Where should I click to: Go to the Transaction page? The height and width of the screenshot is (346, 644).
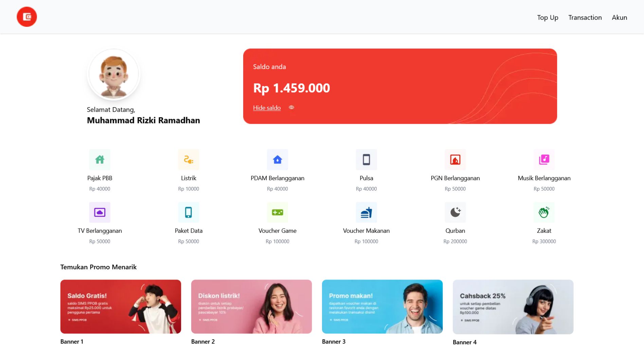tap(585, 17)
